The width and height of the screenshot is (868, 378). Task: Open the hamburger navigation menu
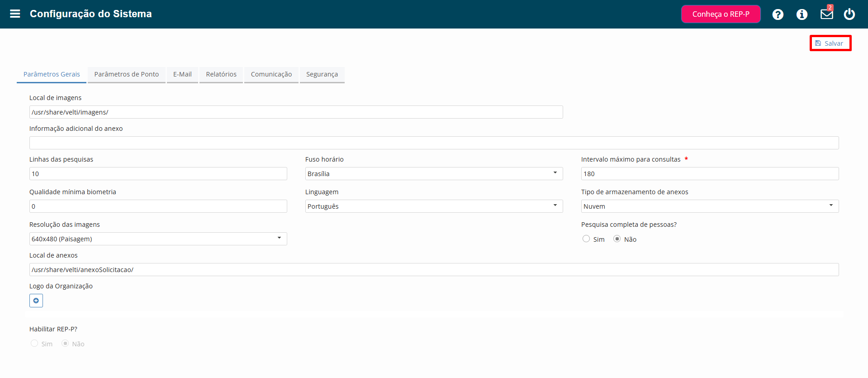pos(15,14)
